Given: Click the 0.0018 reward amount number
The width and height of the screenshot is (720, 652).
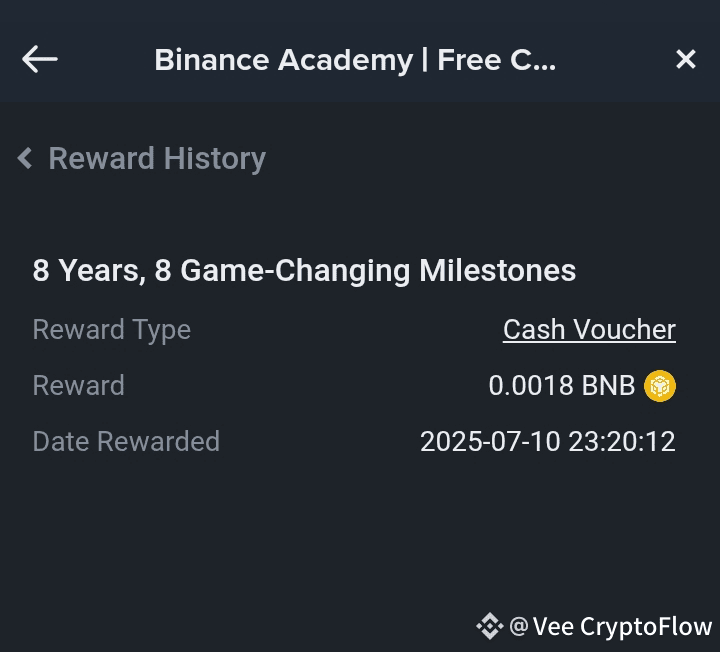Looking at the screenshot, I should (x=530, y=385).
